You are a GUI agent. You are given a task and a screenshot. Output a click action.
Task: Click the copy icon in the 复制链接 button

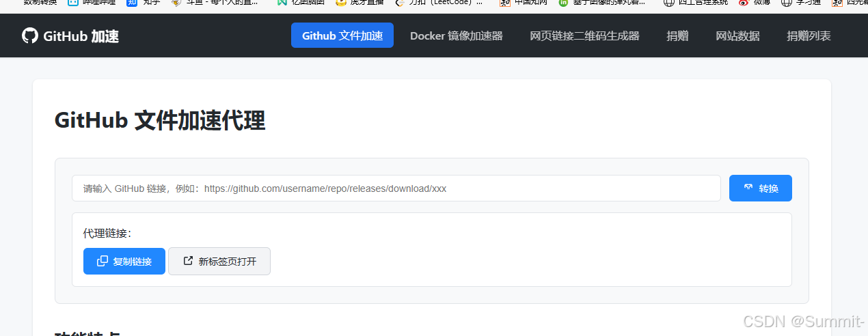[103, 261]
